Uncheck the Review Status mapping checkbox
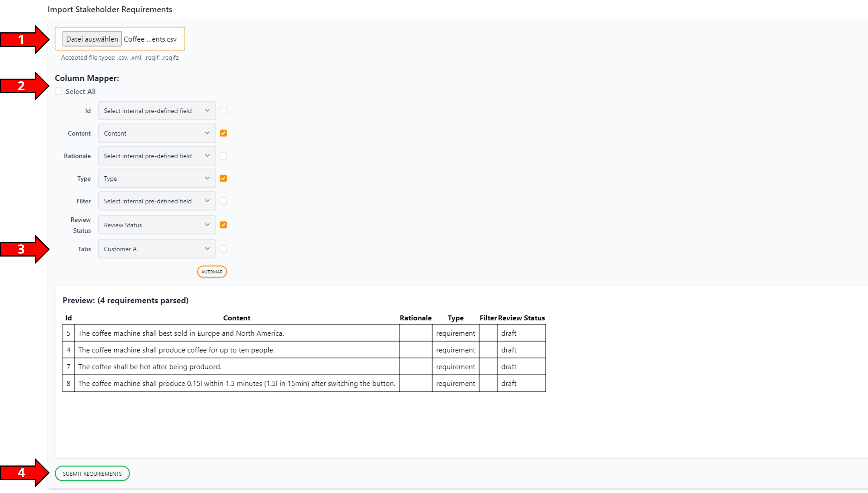 pyautogui.click(x=223, y=225)
